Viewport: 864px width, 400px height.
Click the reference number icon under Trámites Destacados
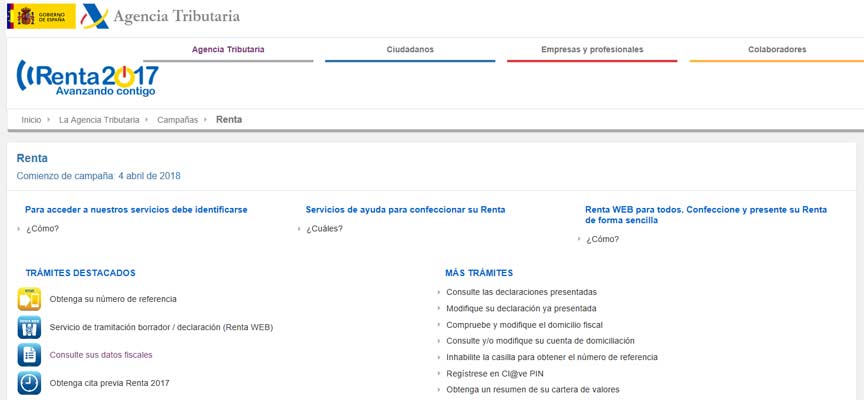tap(29, 299)
